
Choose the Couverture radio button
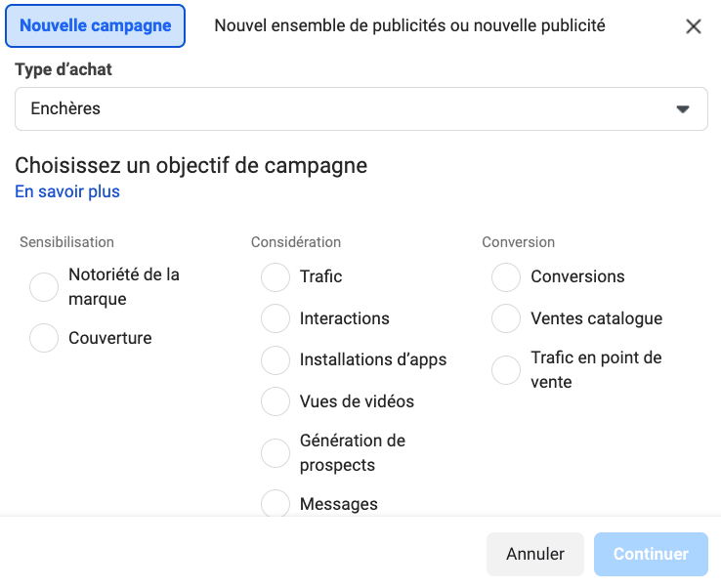(x=44, y=338)
